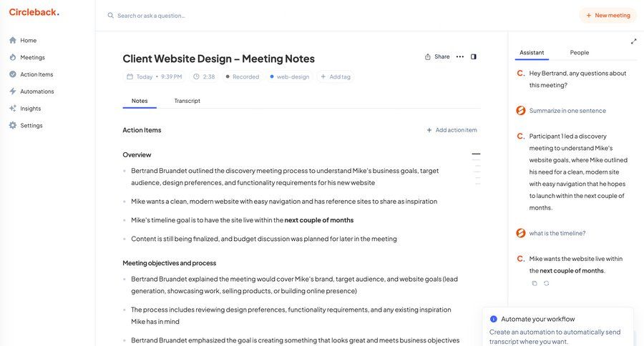Click the New meeting button
This screenshot has width=644, height=346.
(x=608, y=15)
